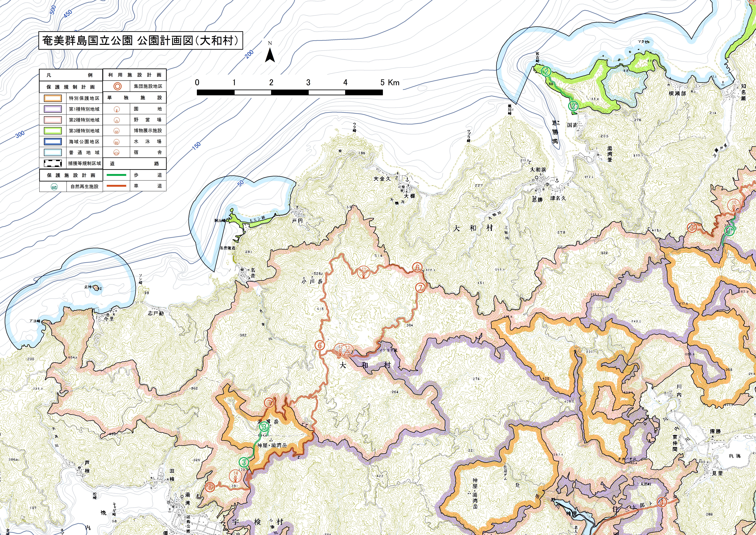The image size is (756, 535).
Task: Click the 集団施設地区 double-circle legend icon
Action: pyautogui.click(x=118, y=86)
